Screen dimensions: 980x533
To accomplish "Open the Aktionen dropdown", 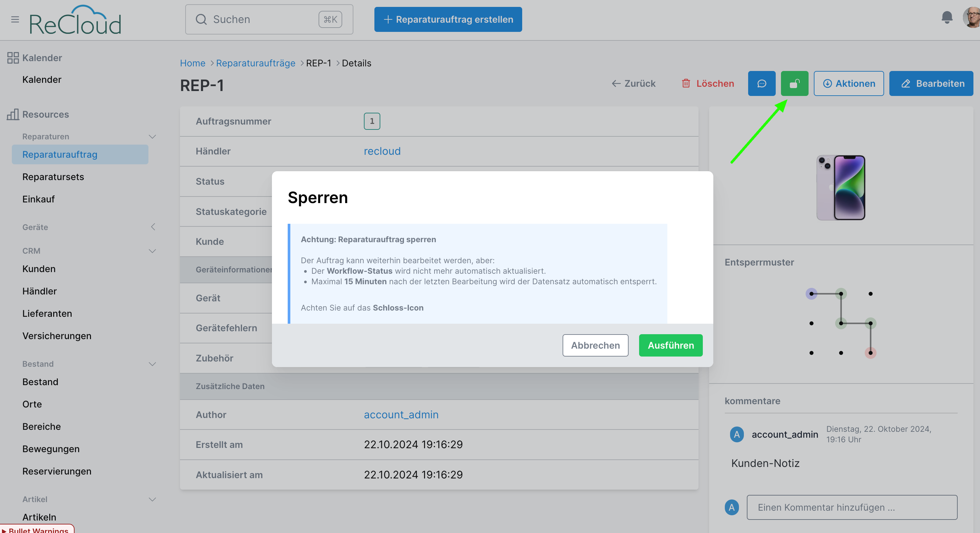I will click(x=849, y=83).
